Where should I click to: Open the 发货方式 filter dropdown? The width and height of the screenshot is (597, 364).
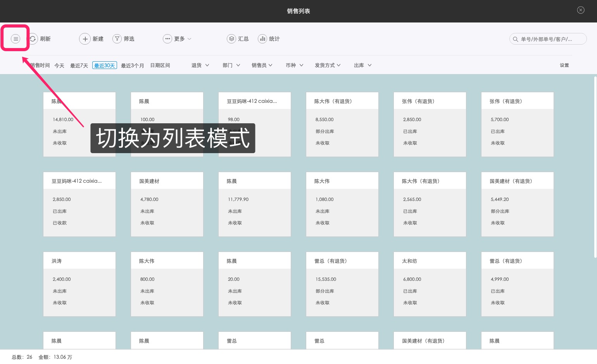pyautogui.click(x=328, y=65)
